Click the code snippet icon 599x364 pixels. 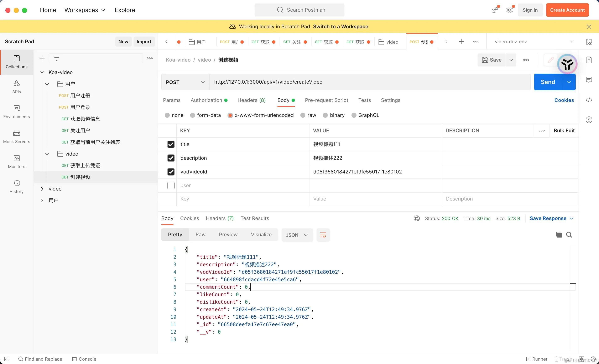click(x=589, y=100)
